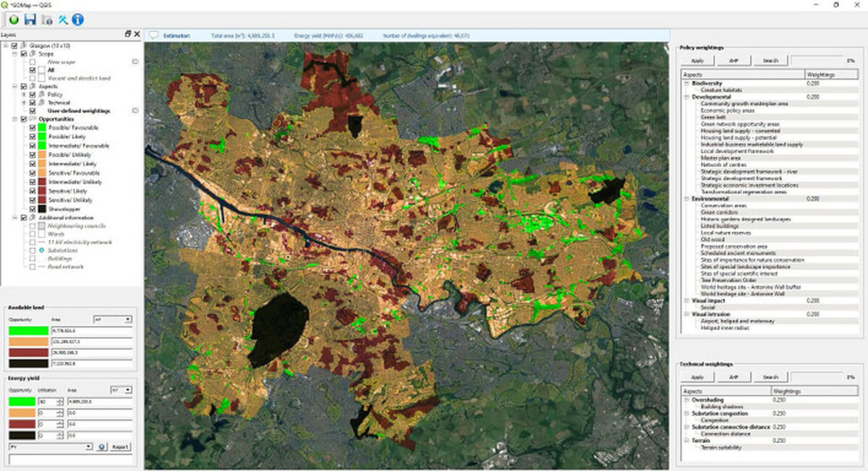Click the Estimator speech bubble icon

tap(153, 35)
